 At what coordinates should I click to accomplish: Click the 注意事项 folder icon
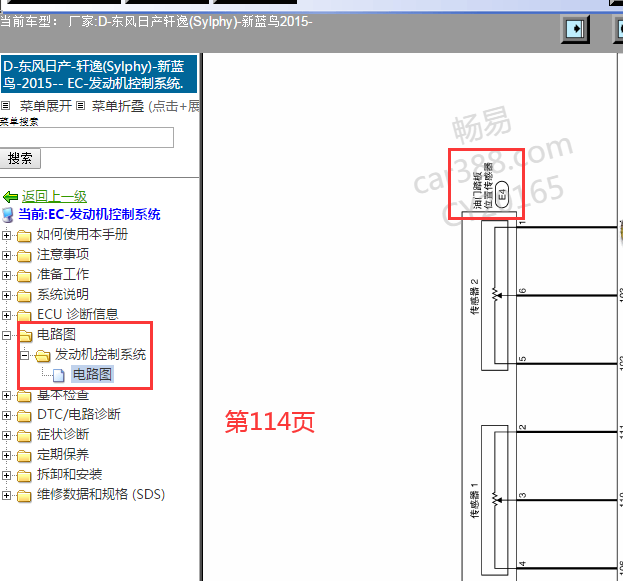tap(24, 255)
